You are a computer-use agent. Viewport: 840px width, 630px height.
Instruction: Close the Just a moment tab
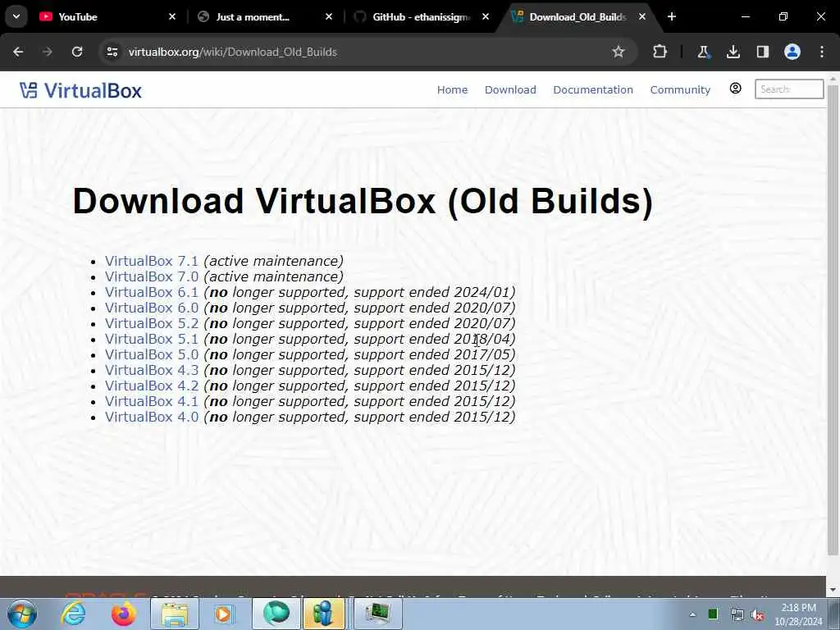tap(329, 16)
